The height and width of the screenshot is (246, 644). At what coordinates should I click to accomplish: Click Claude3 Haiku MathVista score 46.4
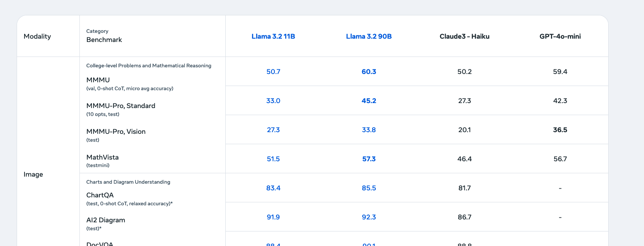click(x=464, y=159)
